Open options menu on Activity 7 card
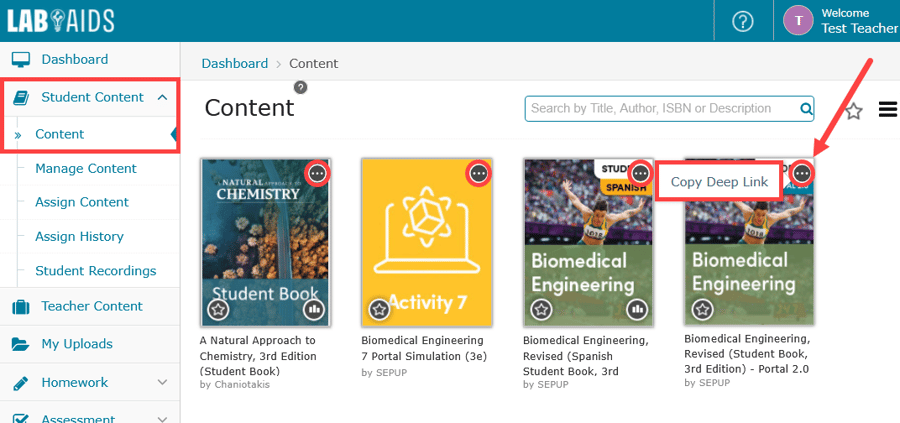Viewport: 900px width, 423px height. [479, 173]
